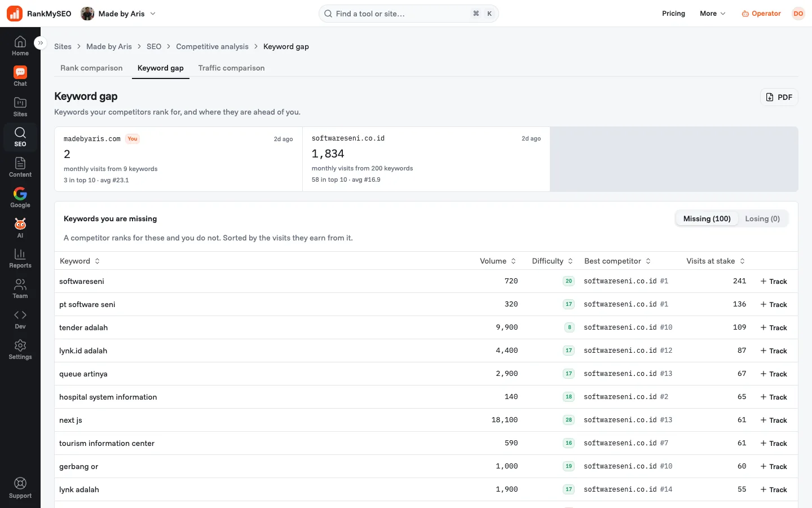Screen dimensions: 812x508
Task: Click the keyword text hospital system information
Action: pos(108,397)
